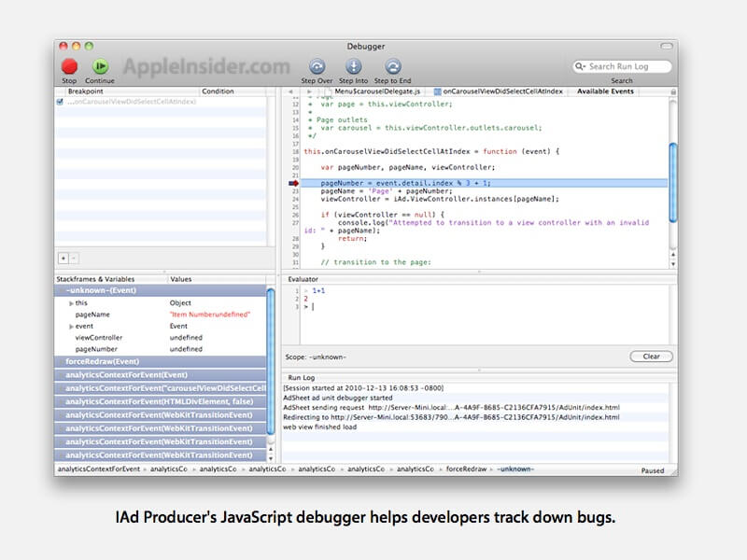Click the 'AdSheet ad unit debugger started' log line
This screenshot has height=560, width=747.
pyautogui.click(x=338, y=398)
